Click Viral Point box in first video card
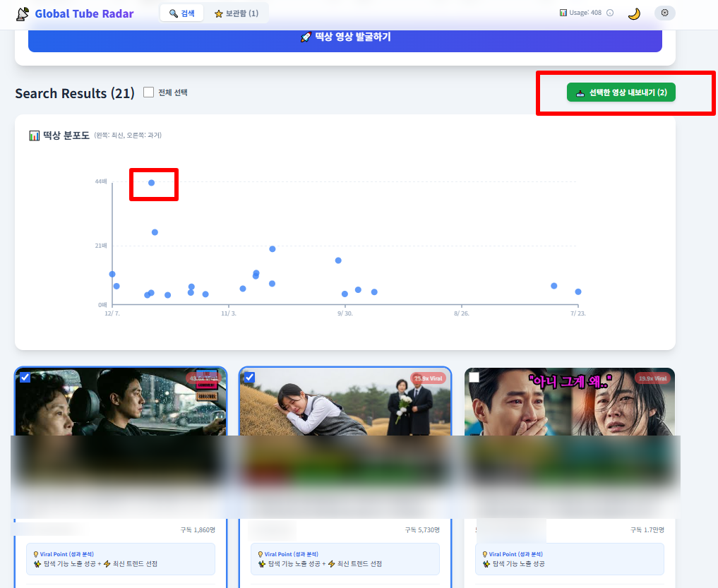This screenshot has width=718, height=588. pos(120,559)
